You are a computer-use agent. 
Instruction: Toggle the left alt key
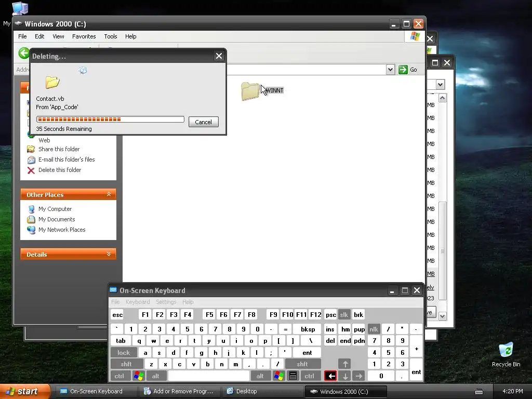155,376
